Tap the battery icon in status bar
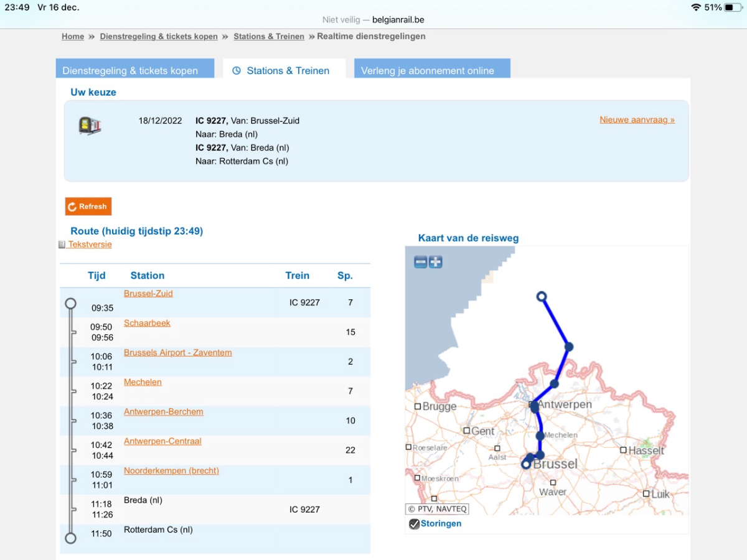 (733, 7)
